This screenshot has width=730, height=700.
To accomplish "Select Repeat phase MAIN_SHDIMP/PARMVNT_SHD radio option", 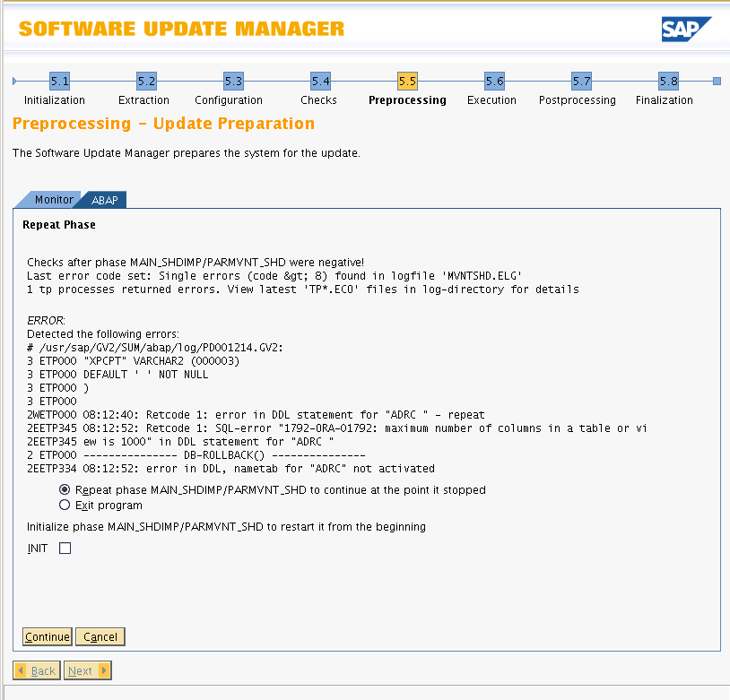I will (65, 489).
